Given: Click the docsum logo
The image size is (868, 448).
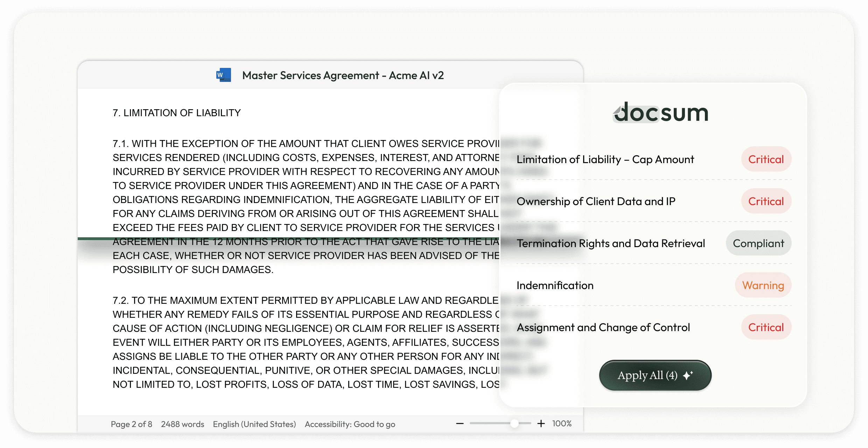Looking at the screenshot, I should 661,113.
